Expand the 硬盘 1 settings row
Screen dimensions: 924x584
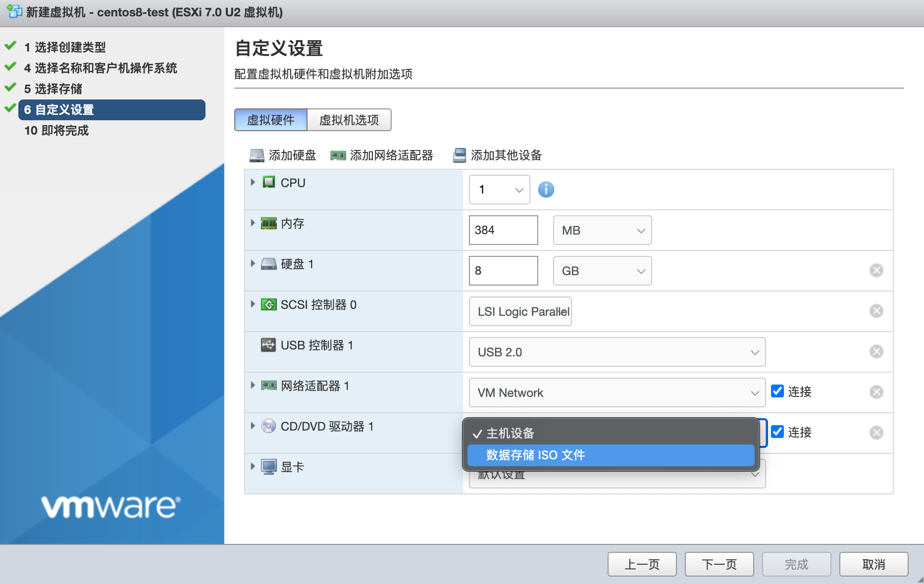click(x=253, y=263)
